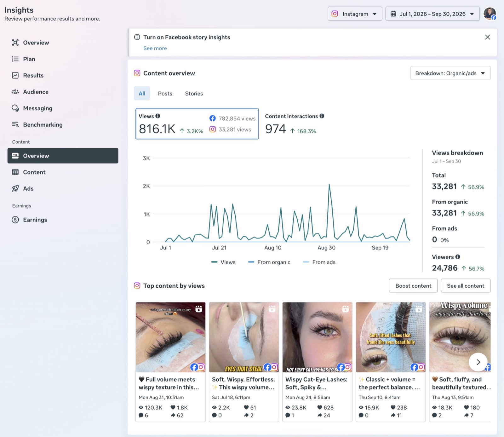Open the Audience people icon
Image resolution: width=504 pixels, height=437 pixels.
(x=15, y=92)
